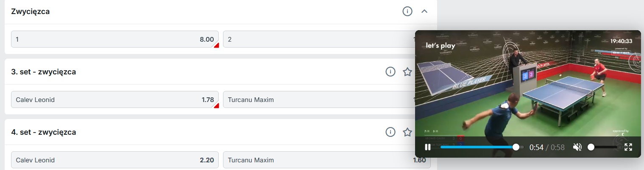The image size is (644, 170).
Task: Select outcome 2 in Zwycięzca
Action: (x=318, y=39)
